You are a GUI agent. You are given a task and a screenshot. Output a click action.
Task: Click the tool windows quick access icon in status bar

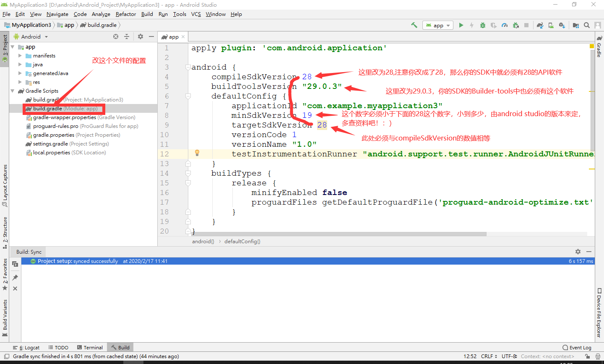pos(6,356)
